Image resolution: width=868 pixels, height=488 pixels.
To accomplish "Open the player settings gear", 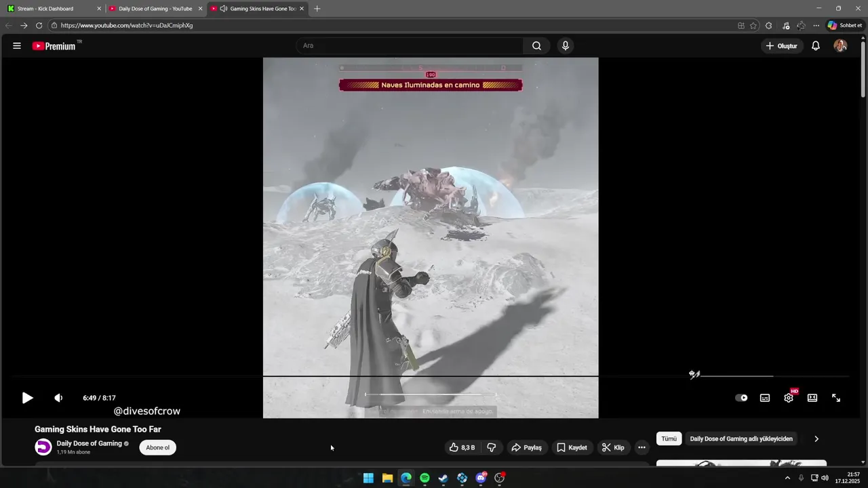I will pos(789,398).
